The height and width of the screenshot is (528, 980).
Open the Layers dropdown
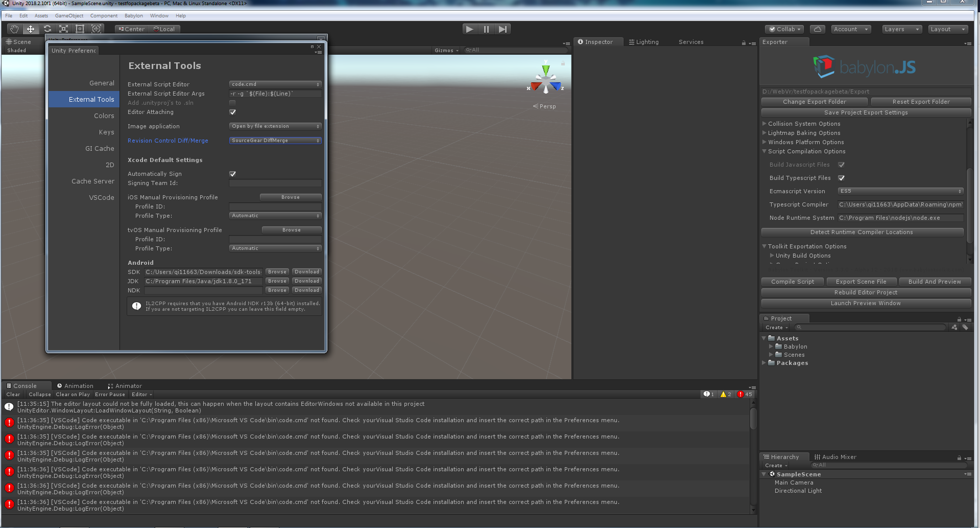[x=902, y=29]
